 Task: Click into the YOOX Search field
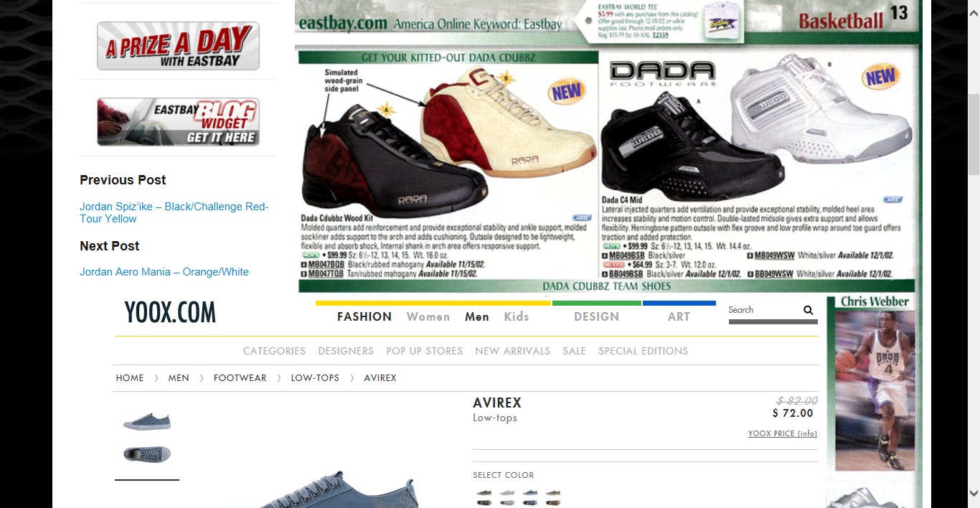[x=763, y=311]
